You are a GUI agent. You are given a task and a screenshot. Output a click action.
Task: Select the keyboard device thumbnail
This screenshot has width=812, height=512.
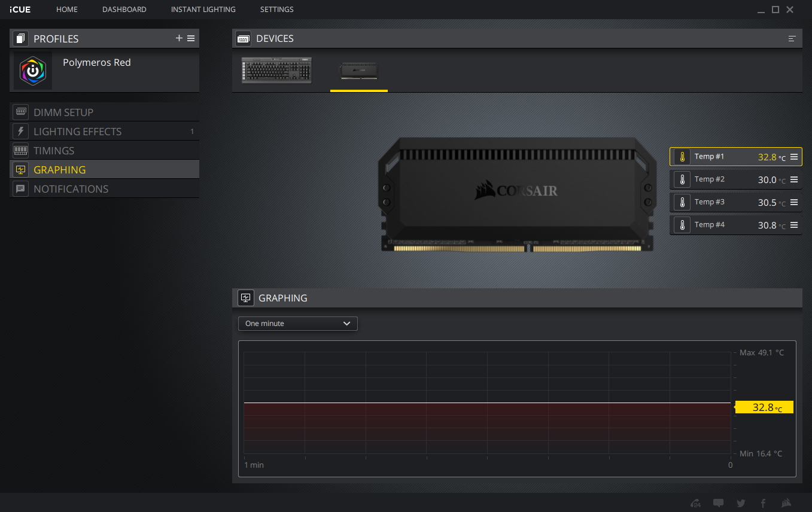276,71
